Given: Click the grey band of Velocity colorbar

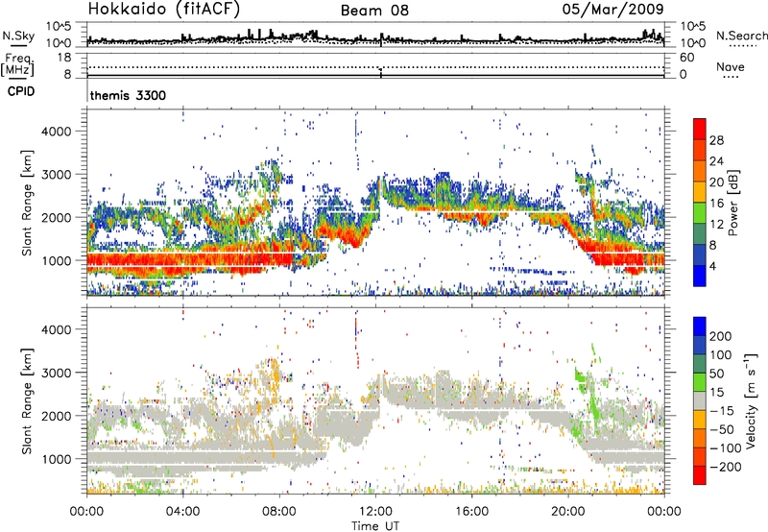Looking at the screenshot, I should pos(700,400).
